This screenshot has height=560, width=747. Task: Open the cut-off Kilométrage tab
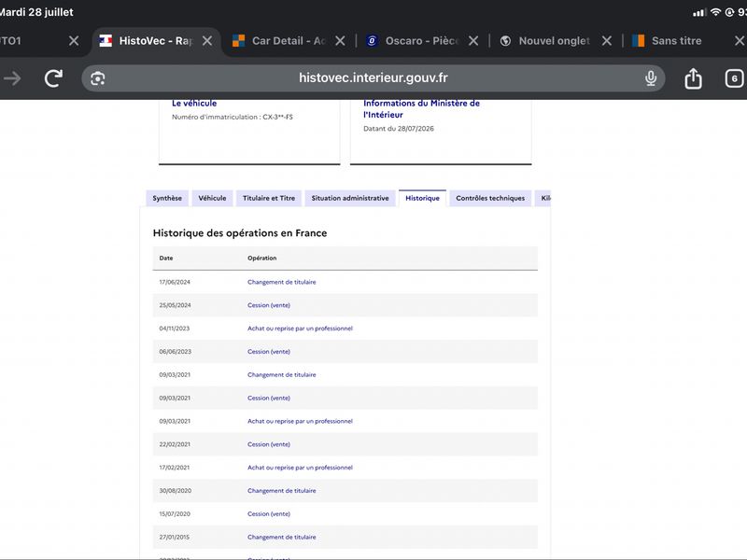[x=544, y=198]
